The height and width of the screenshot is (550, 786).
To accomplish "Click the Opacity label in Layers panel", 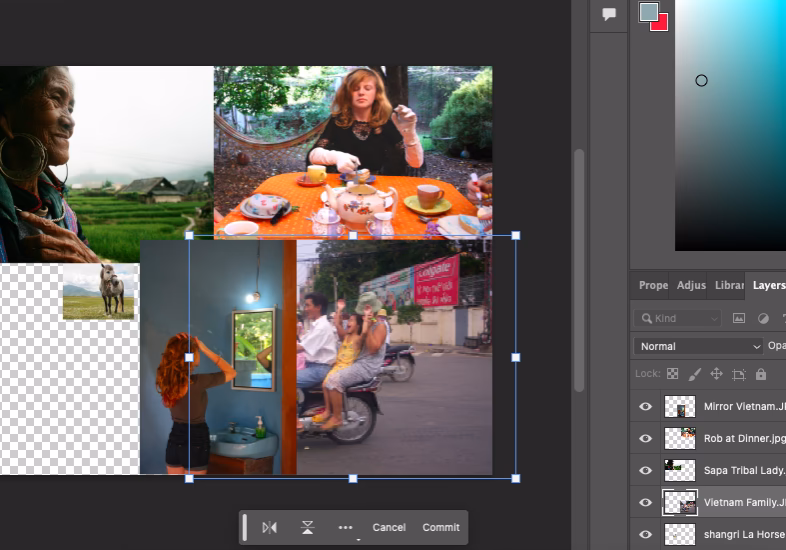I will point(776,345).
